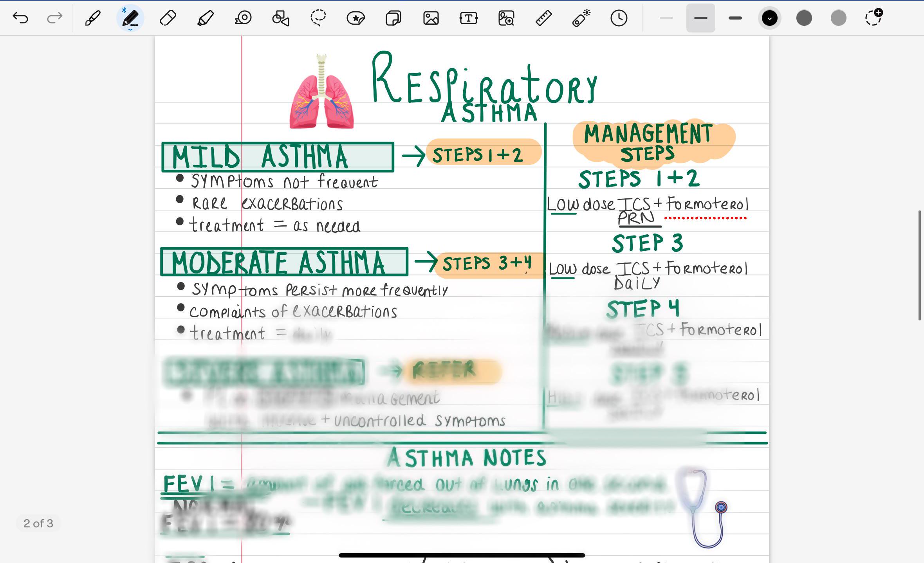
Task: Open the Stickers tool
Action: (356, 18)
